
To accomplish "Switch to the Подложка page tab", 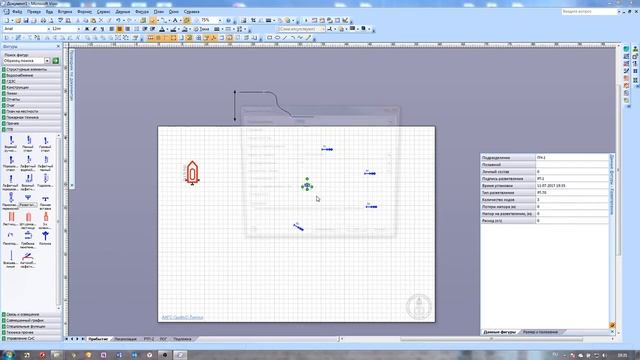I will click(182, 339).
